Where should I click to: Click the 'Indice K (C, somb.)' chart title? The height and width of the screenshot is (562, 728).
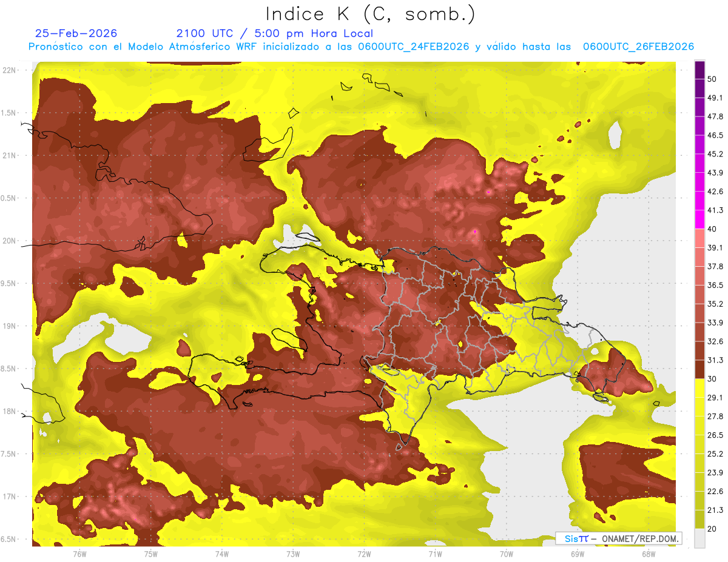371,14
